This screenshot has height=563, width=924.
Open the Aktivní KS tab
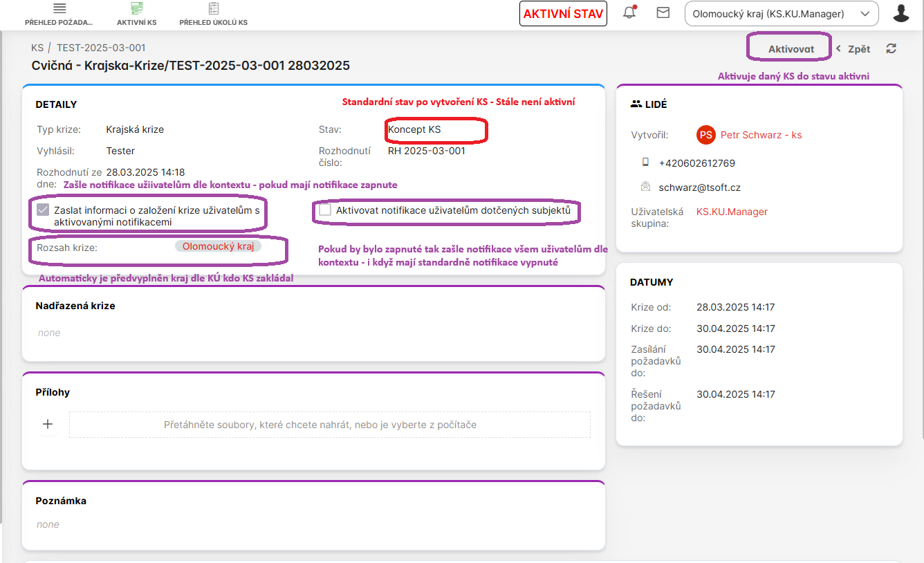[x=136, y=14]
